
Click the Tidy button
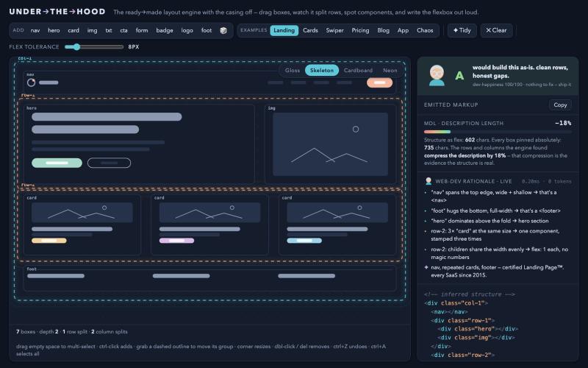pos(462,30)
